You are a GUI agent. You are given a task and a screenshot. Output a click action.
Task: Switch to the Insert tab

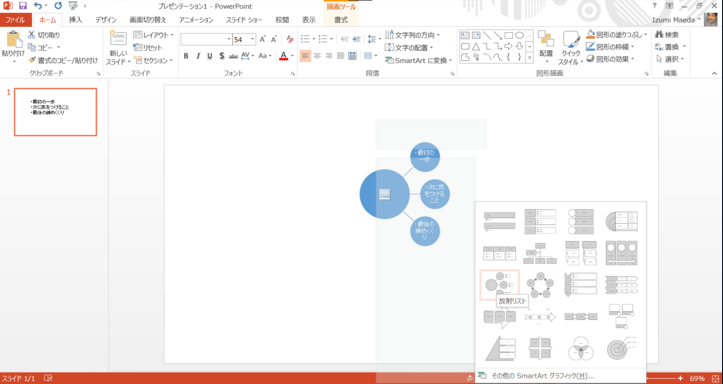coord(75,20)
